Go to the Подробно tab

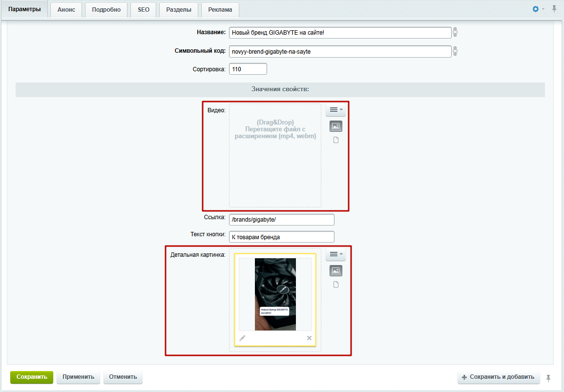[106, 10]
